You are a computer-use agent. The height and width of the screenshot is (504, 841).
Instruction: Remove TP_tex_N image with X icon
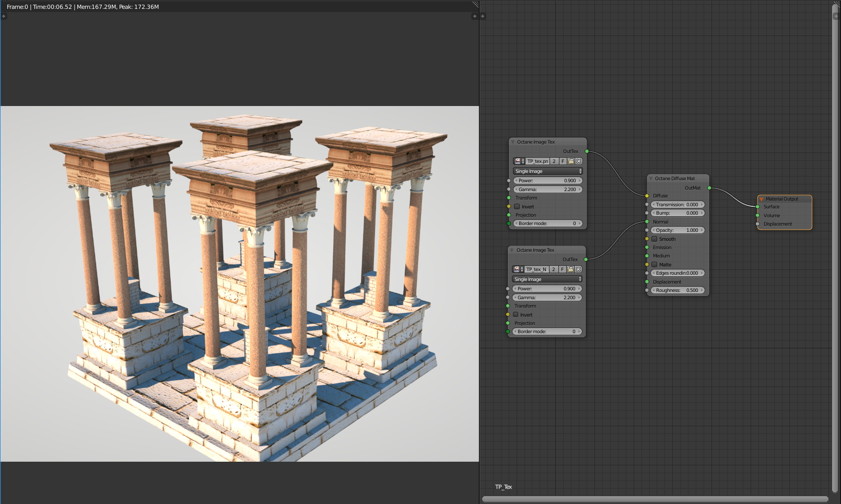point(578,269)
